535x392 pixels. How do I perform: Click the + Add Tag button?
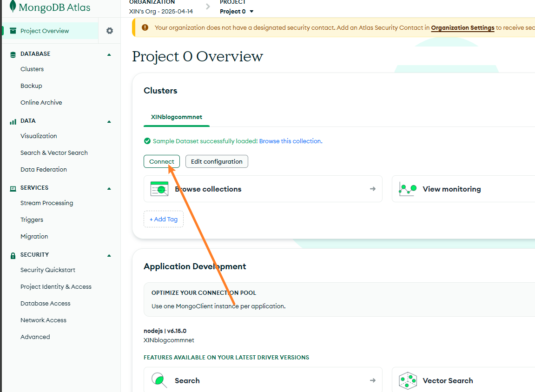click(x=164, y=219)
